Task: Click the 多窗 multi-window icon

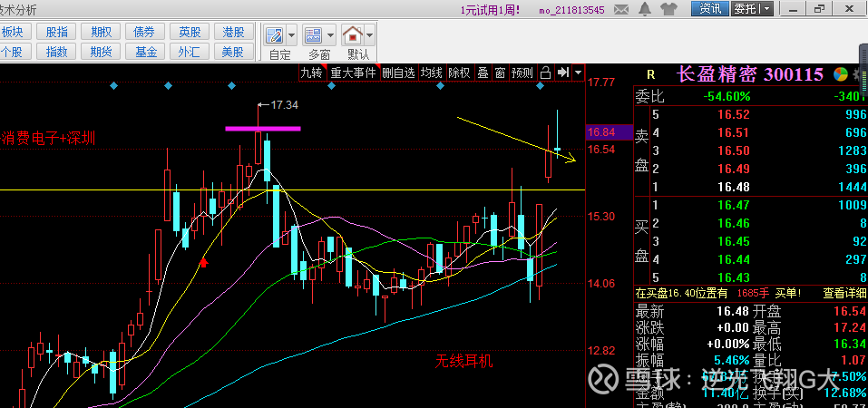Action: point(313,35)
